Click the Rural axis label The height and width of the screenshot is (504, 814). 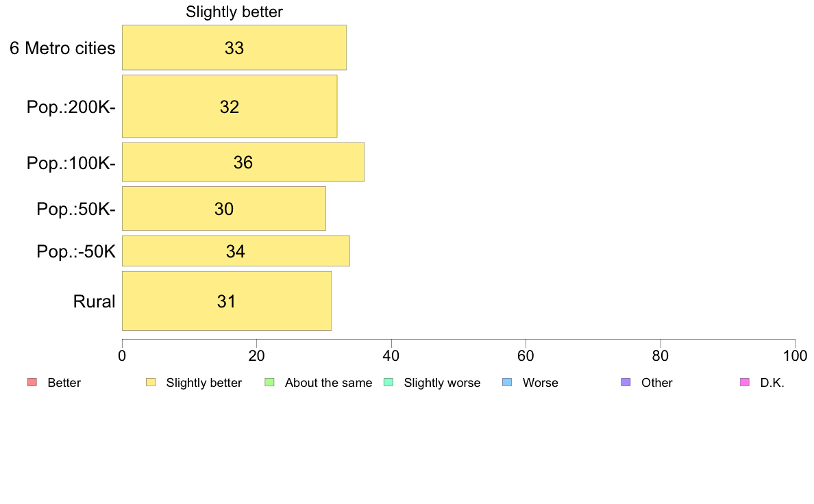[x=94, y=301]
